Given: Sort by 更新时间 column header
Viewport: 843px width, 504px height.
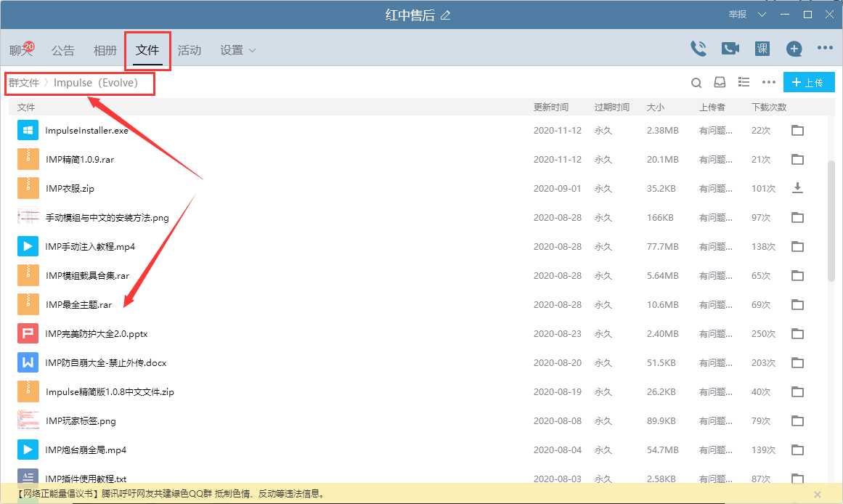Looking at the screenshot, I should pos(550,107).
